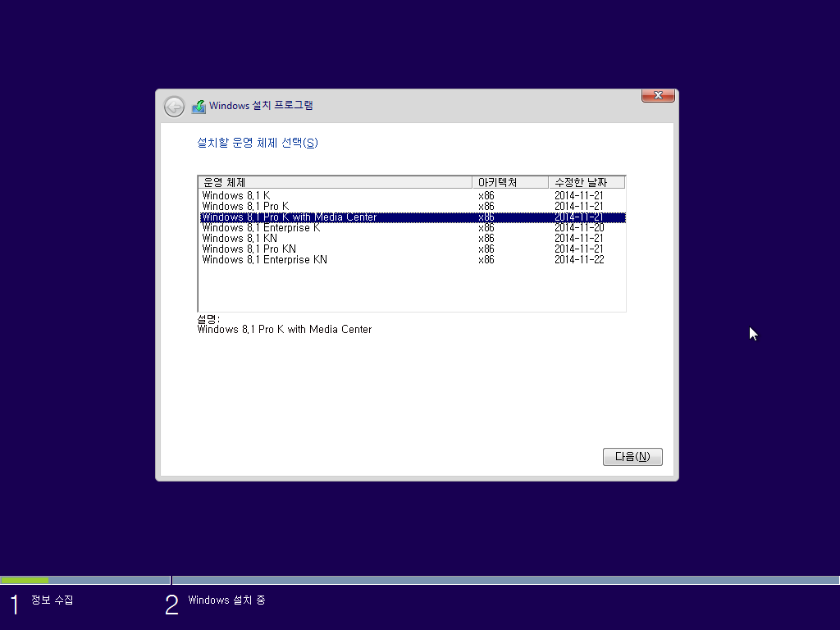Image resolution: width=840 pixels, height=630 pixels.
Task: Close the Windows setup dialog
Action: pyautogui.click(x=658, y=95)
